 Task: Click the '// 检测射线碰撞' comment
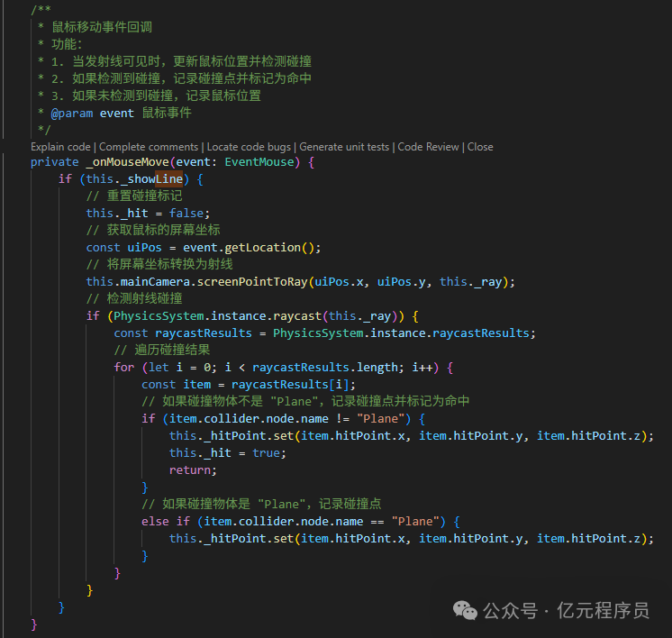pos(134,298)
